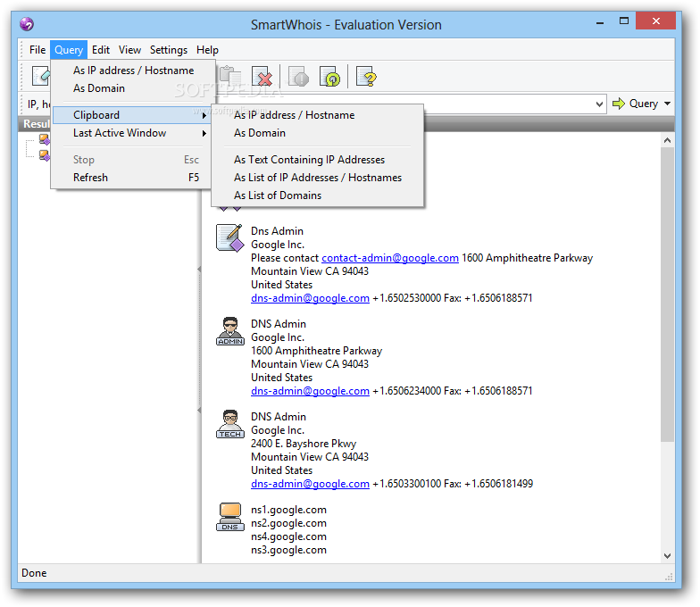
Task: Open the address combo box dropdown arrow
Action: pos(600,104)
